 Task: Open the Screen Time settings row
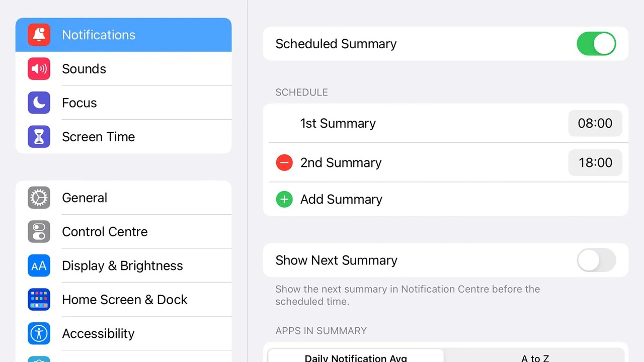tap(124, 137)
